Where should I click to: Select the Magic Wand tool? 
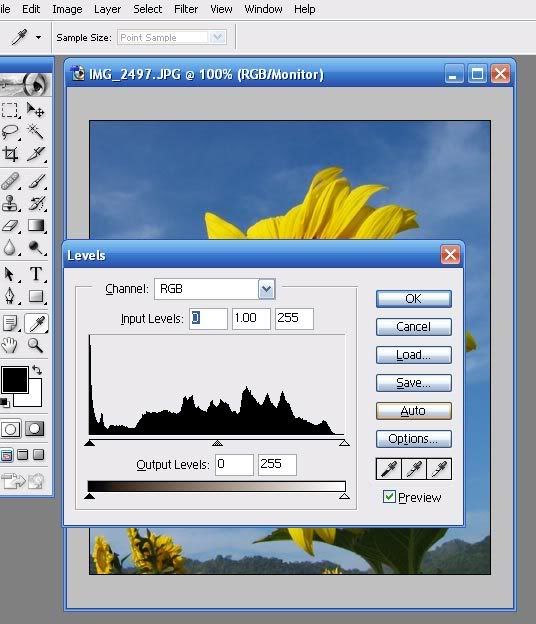coord(35,131)
